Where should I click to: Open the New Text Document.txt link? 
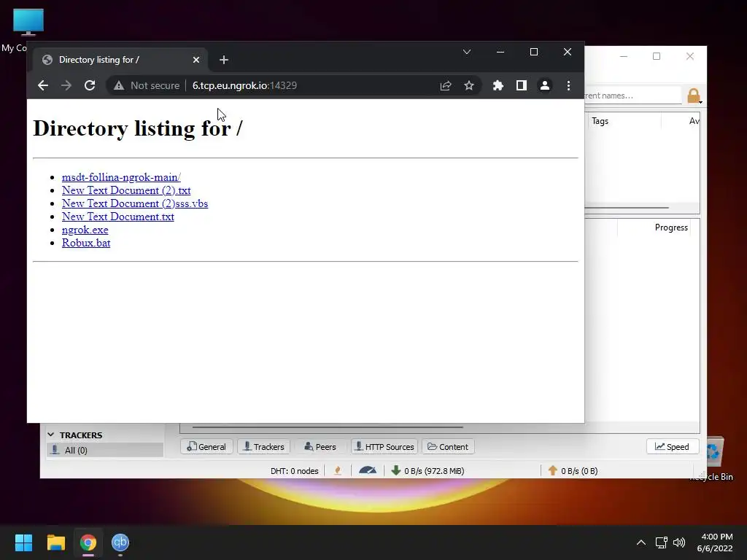click(118, 217)
